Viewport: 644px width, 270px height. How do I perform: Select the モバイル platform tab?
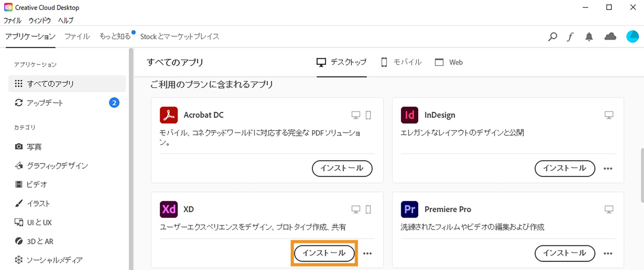401,62
